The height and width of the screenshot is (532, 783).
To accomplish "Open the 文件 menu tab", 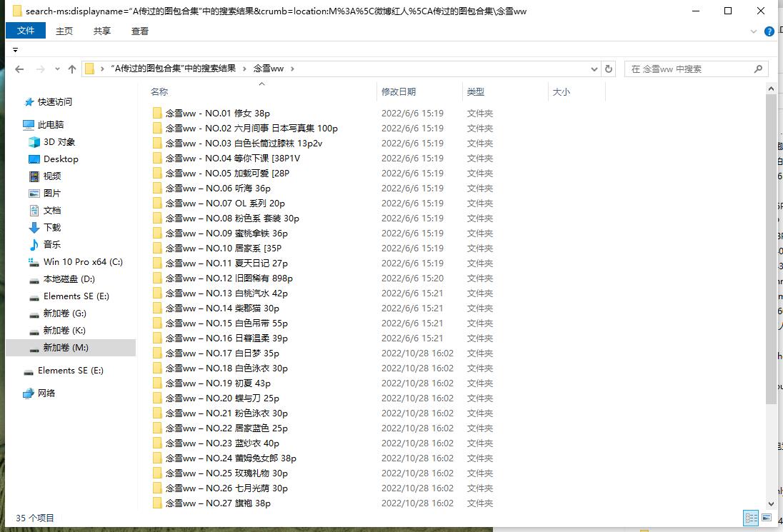I will coord(26,31).
